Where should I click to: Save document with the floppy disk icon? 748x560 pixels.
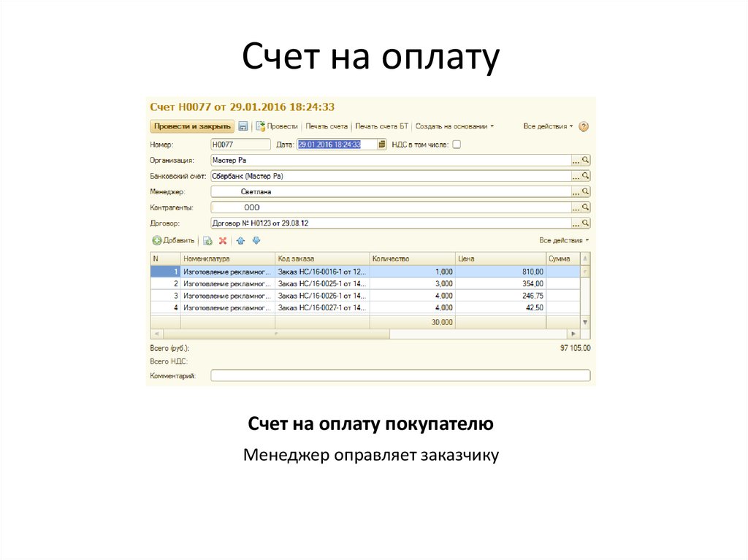pyautogui.click(x=243, y=126)
